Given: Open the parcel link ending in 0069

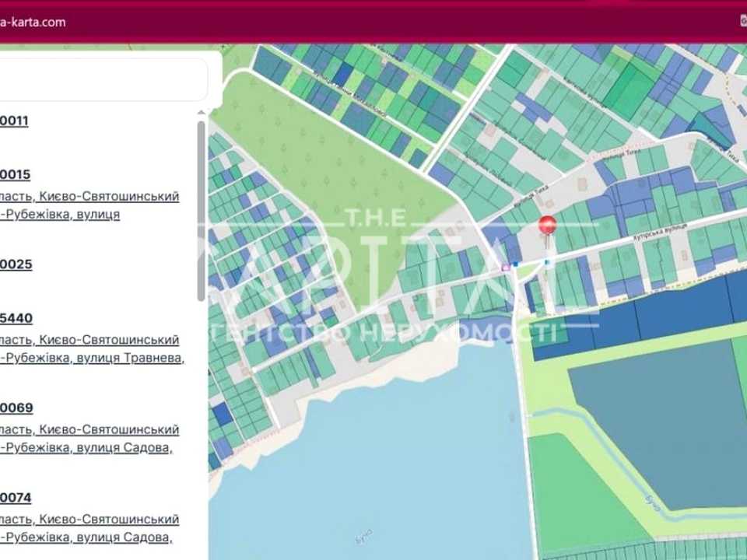Looking at the screenshot, I should (x=16, y=408).
